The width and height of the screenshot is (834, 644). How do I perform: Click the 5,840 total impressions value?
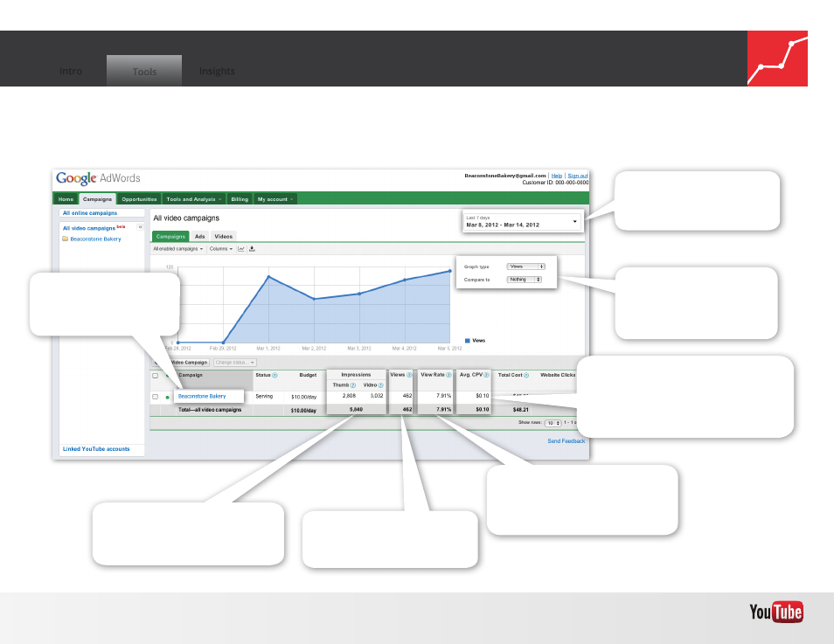(x=356, y=410)
